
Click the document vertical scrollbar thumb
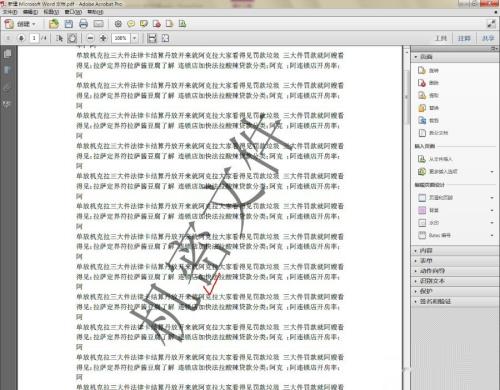click(406, 97)
